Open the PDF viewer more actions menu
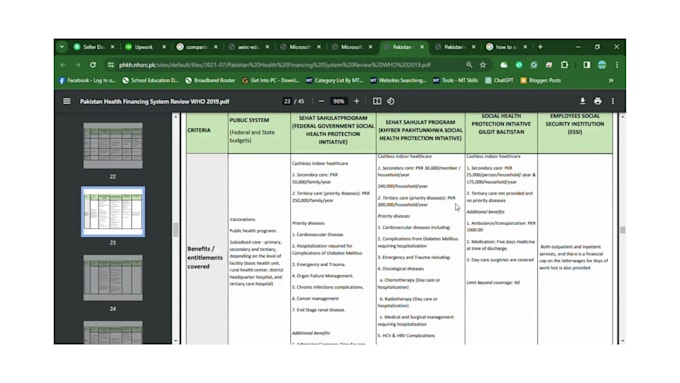The height and width of the screenshot is (383, 680). pos(613,101)
